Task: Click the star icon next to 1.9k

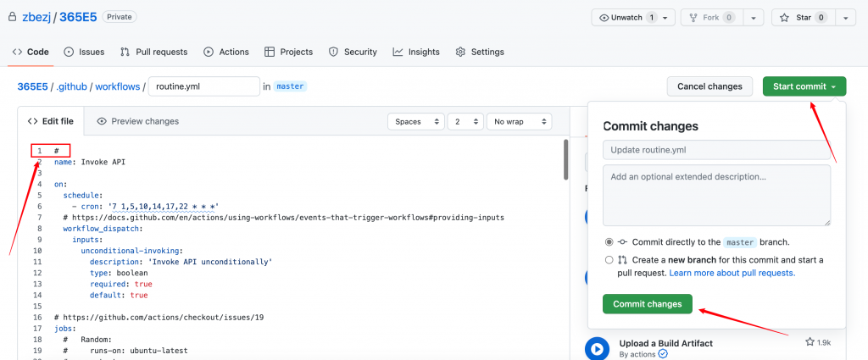Action: [x=809, y=341]
